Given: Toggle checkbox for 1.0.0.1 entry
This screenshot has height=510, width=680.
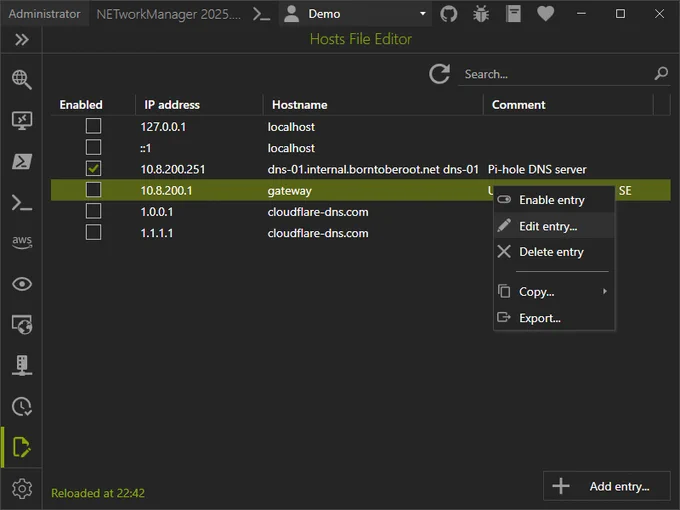Looking at the screenshot, I should [x=93, y=211].
